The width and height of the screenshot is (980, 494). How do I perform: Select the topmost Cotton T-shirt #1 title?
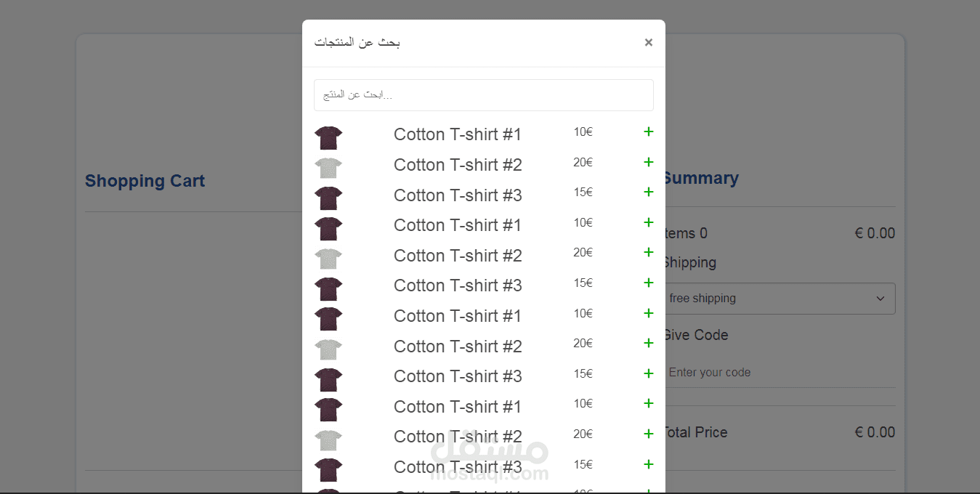[458, 134]
